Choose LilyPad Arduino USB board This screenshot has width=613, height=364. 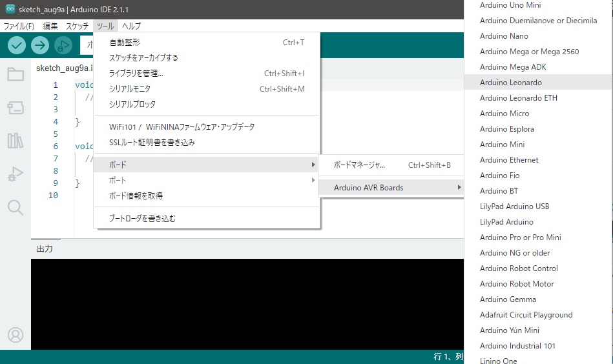pyautogui.click(x=538, y=207)
